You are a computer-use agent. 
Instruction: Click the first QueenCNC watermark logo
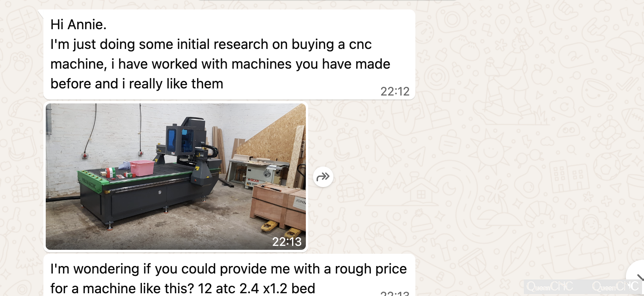[549, 286]
